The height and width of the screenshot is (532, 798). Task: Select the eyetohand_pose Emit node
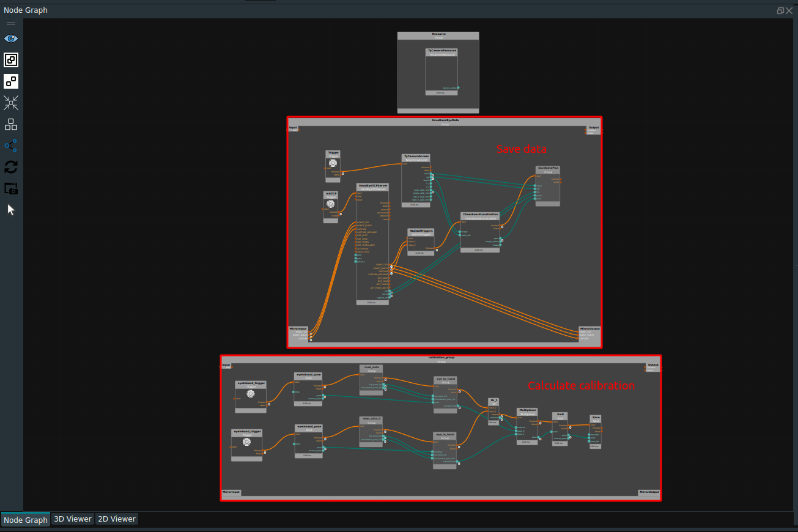coord(308,388)
